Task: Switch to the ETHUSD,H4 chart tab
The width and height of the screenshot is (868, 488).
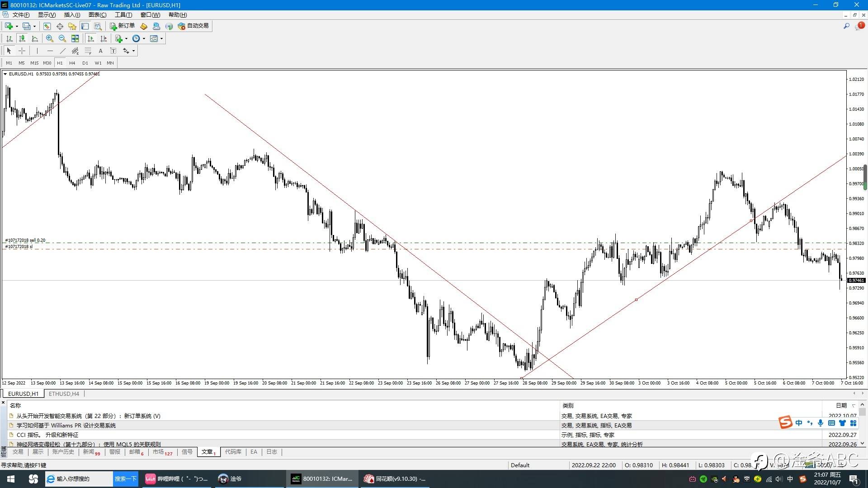Action: [64, 394]
